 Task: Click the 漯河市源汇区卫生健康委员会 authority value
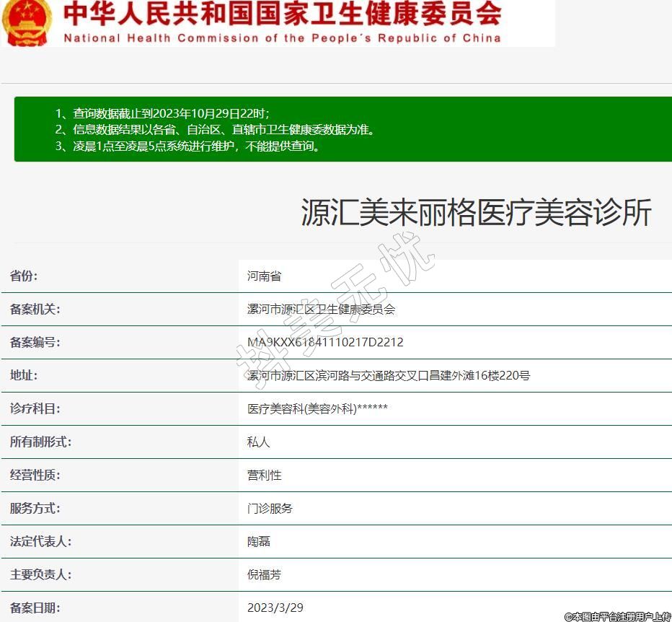click(x=321, y=309)
